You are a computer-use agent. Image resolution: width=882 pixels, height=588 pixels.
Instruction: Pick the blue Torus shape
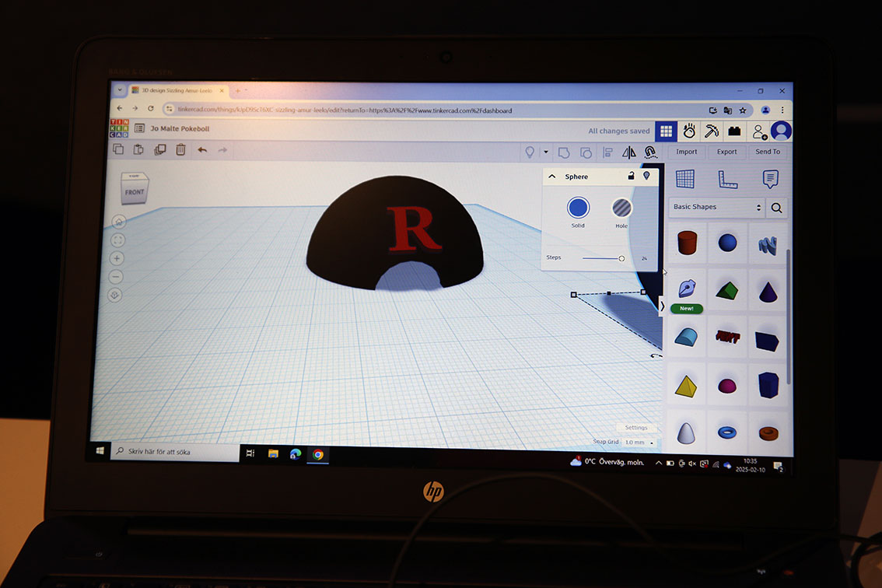[727, 432]
